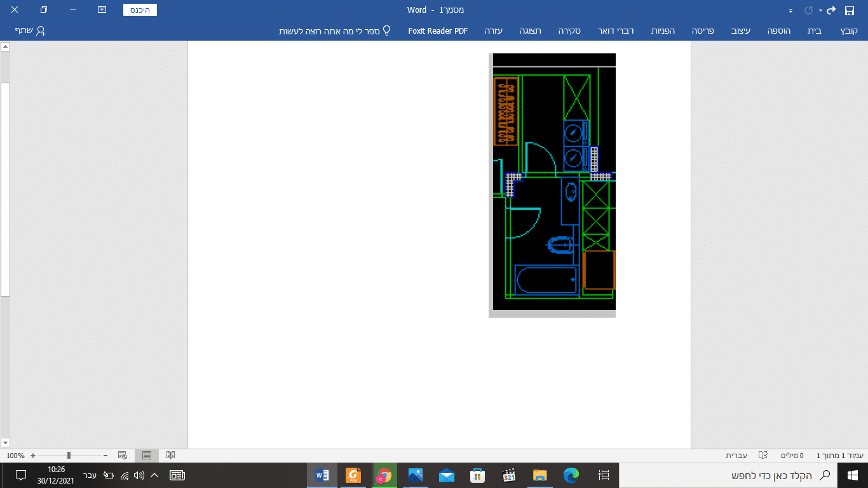Open the Chrome icon in the taskbar
Viewport: 868px width, 488px height.
click(x=384, y=475)
